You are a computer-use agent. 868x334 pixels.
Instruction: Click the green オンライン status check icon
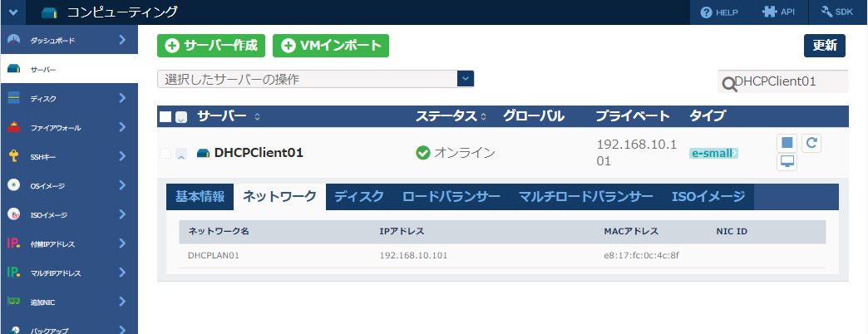click(423, 153)
